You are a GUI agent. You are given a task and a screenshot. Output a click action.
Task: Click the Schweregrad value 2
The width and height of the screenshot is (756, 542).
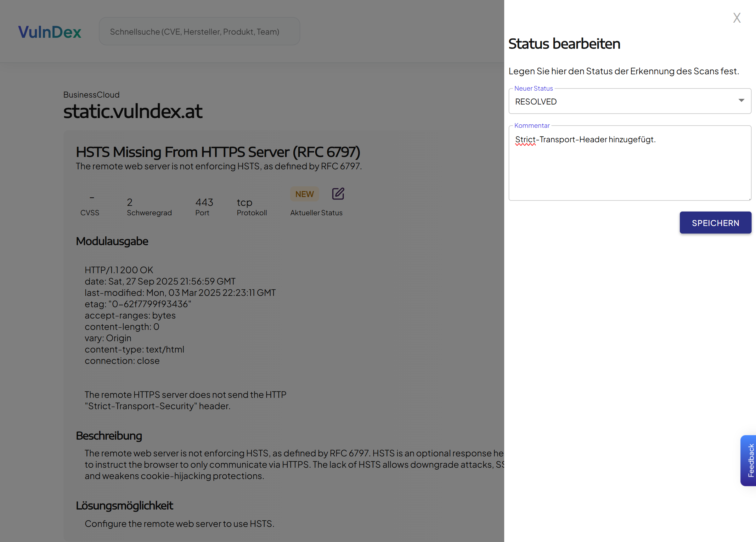click(x=130, y=202)
